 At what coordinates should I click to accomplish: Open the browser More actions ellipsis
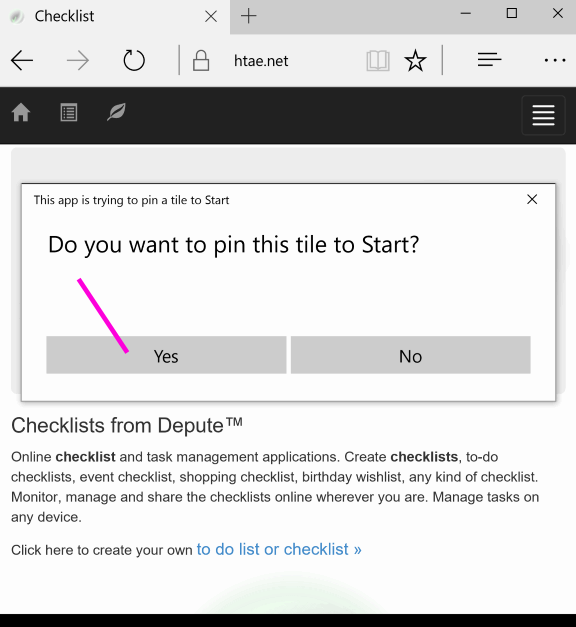(555, 60)
